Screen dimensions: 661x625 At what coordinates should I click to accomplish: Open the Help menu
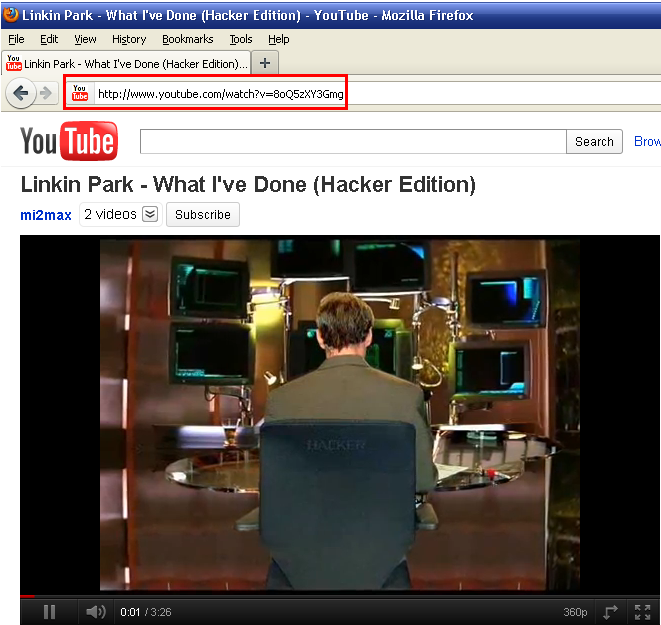point(279,39)
